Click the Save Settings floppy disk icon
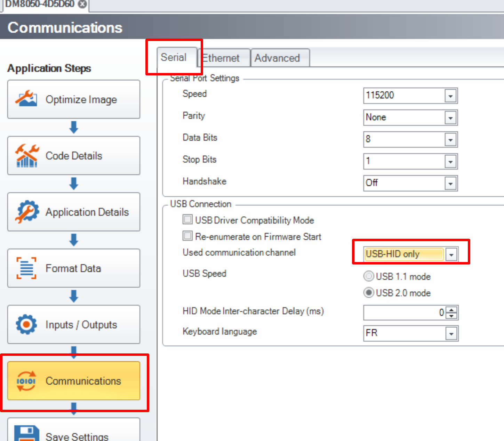 (26, 434)
